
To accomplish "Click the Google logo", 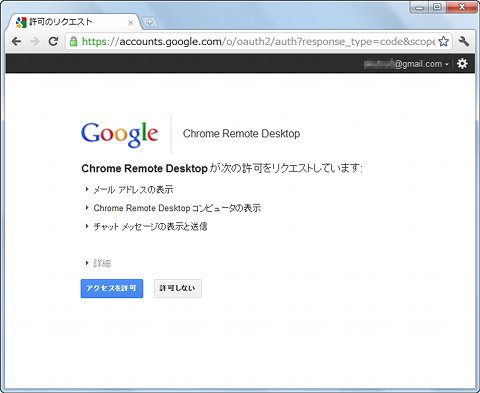I will click(x=119, y=134).
